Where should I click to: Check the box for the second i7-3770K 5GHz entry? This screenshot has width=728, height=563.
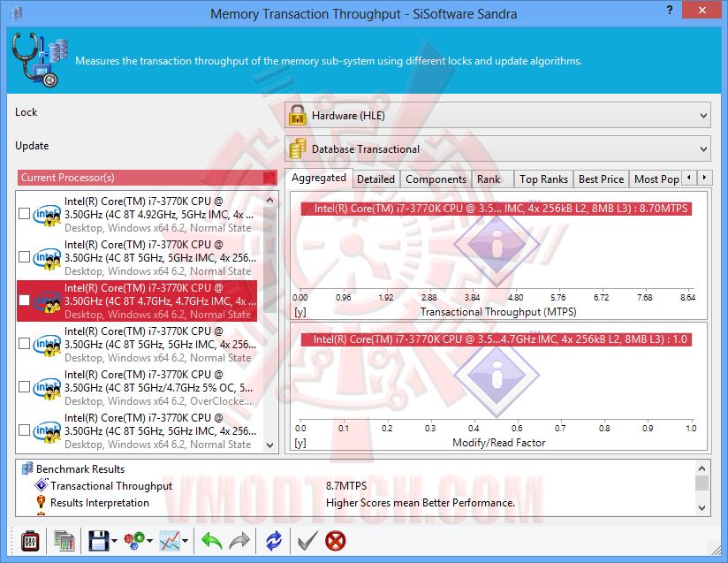24,257
